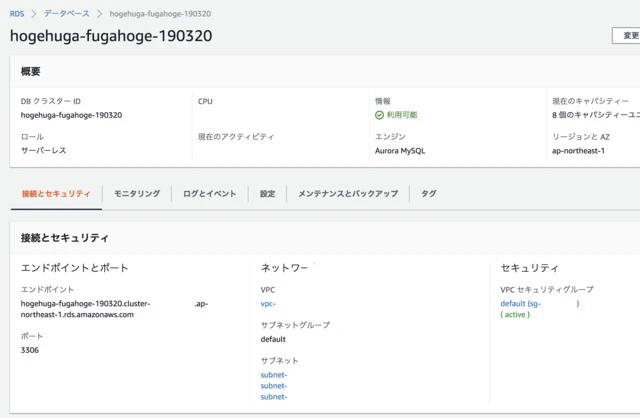This screenshot has width=640, height=418.
Task: Click the second subnet- link
Action: (x=274, y=386)
